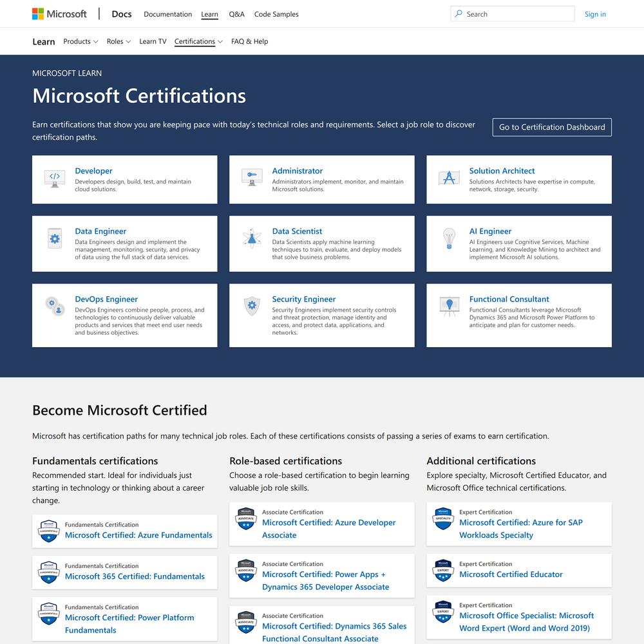Image resolution: width=644 pixels, height=644 pixels.
Task: Click the DevOps Engineer gears icon
Action: (55, 307)
